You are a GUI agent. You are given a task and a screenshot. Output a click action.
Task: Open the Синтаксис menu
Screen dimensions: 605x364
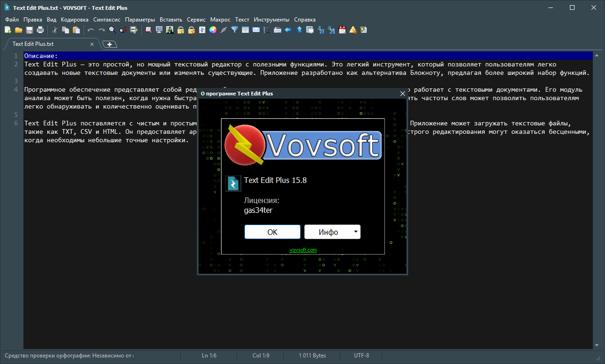[107, 20]
